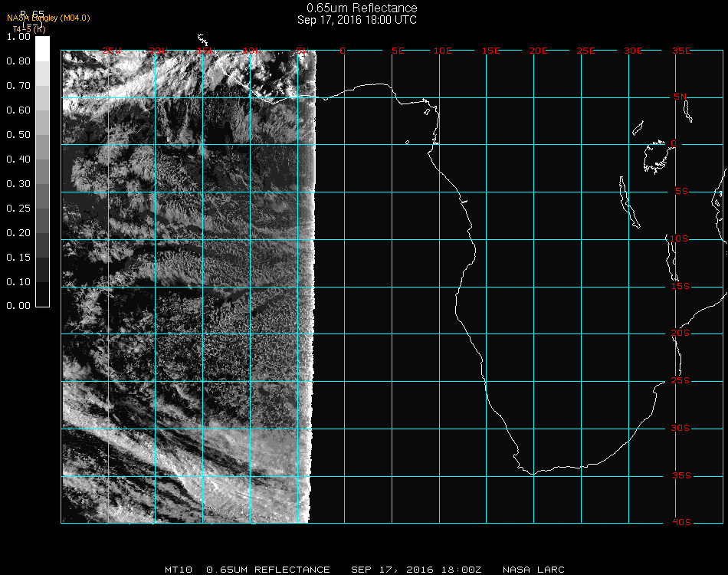Click the 5S latitude label
This screenshot has width=728, height=575.
[x=681, y=192]
